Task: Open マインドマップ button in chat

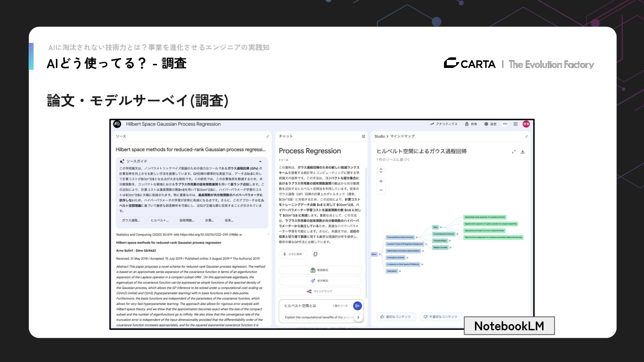Action: coord(320,291)
